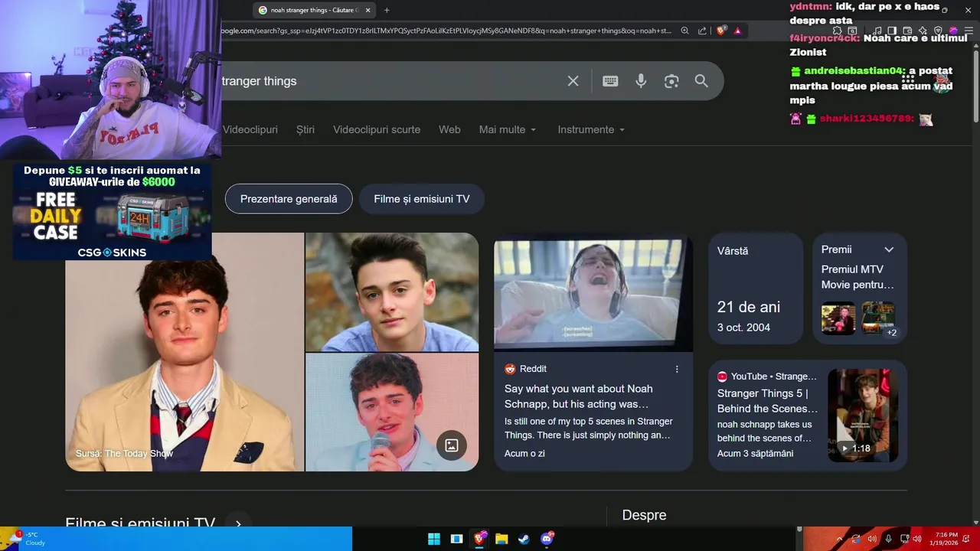Screen dimensions: 980x551
Task: Open search by image camera icon
Action: [671, 81]
